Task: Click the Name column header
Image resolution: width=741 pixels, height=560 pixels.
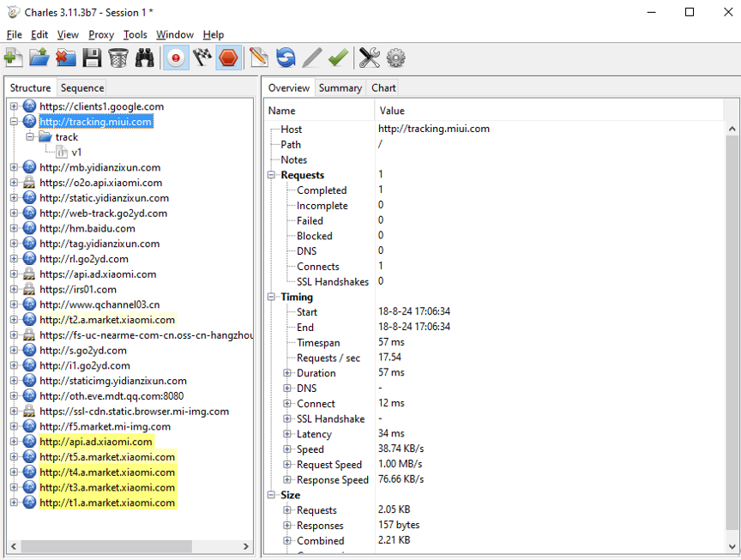Action: 319,111
